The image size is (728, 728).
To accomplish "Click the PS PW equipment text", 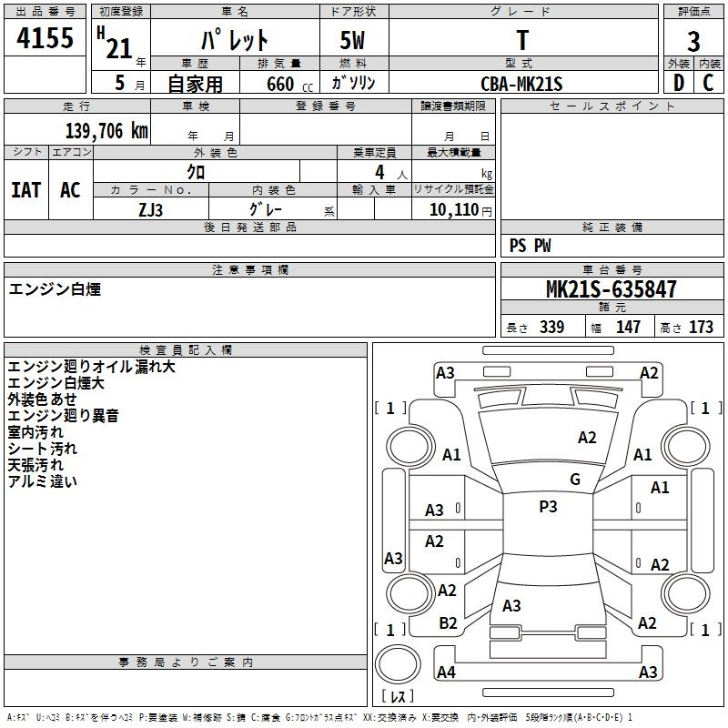I will tap(530, 245).
